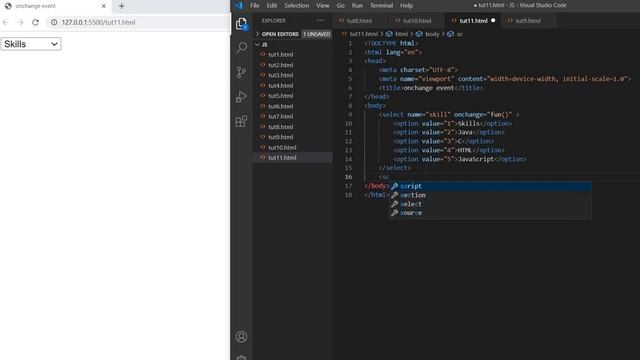Choose script autocomplete suggestion
This screenshot has height=360, width=640.
click(x=490, y=186)
